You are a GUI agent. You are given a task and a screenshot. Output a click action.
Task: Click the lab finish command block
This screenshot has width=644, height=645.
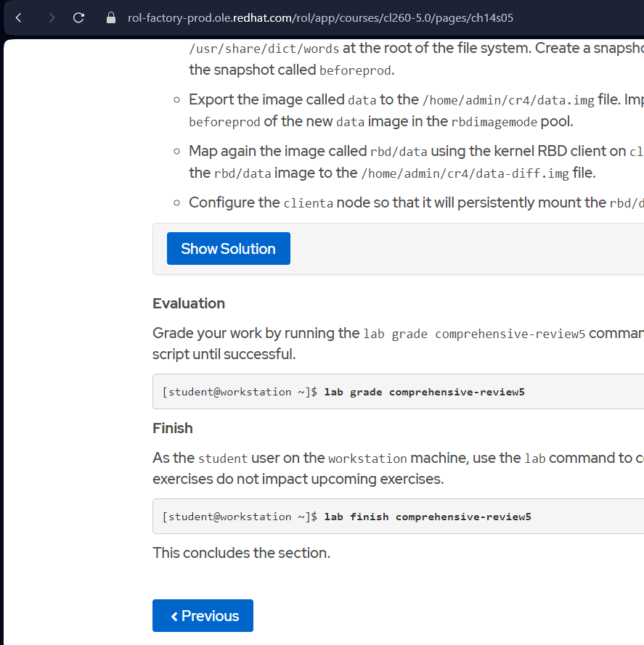tap(398, 517)
